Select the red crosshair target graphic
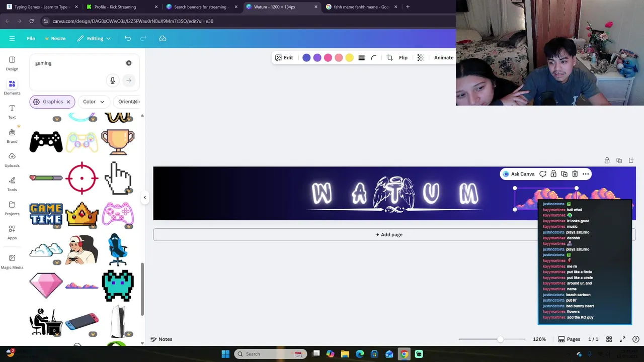The width and height of the screenshot is (644, 362). [82, 178]
